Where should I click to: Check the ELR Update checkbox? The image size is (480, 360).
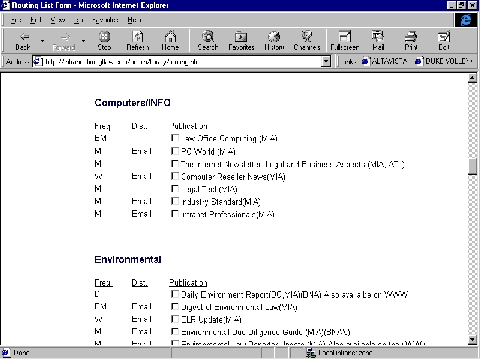coord(175,319)
